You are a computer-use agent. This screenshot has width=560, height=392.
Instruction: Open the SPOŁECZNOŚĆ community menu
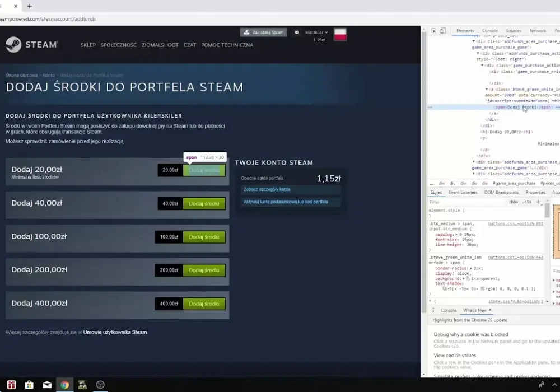tap(119, 45)
